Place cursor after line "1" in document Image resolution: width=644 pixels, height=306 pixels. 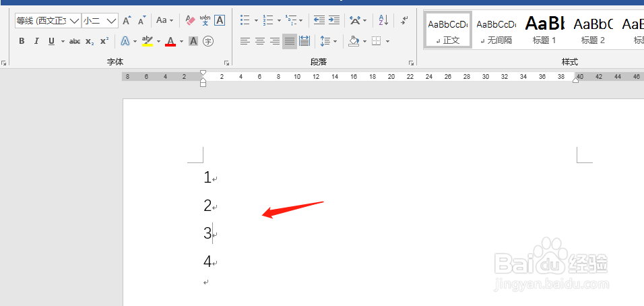212,178
